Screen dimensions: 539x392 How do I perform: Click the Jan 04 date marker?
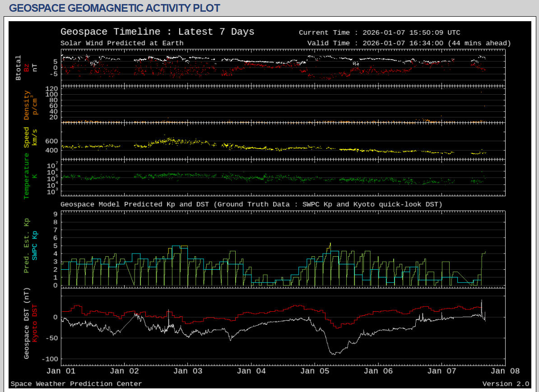[251, 371]
